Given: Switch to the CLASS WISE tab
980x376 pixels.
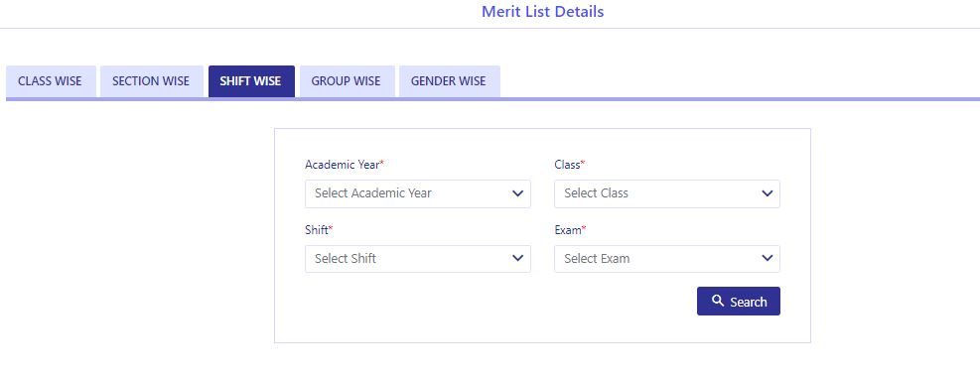Looking at the screenshot, I should 50,81.
